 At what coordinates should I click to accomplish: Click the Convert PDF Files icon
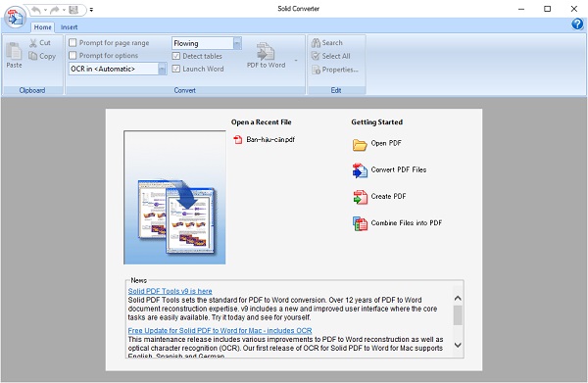pos(360,170)
